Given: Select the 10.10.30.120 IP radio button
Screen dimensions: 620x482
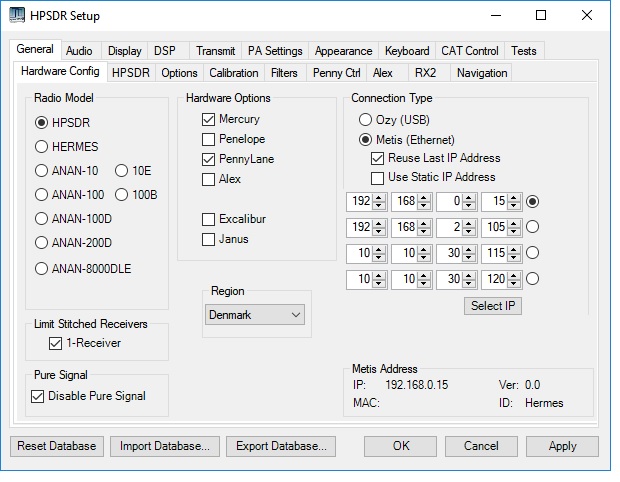Looking at the screenshot, I should tap(533, 279).
